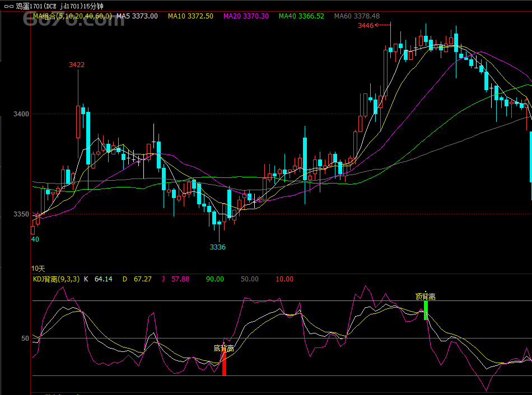Open the KDJ背离(9,3,3) indicator parameters

coord(56,279)
